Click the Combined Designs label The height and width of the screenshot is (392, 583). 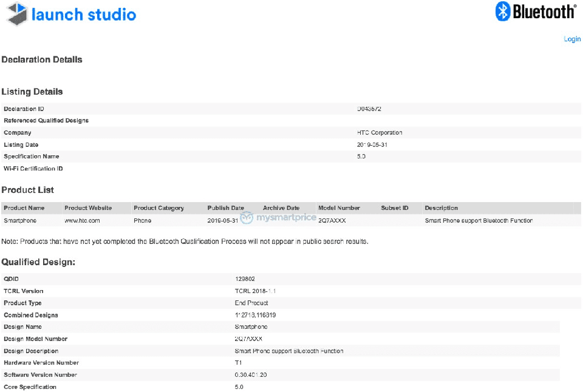(x=31, y=315)
